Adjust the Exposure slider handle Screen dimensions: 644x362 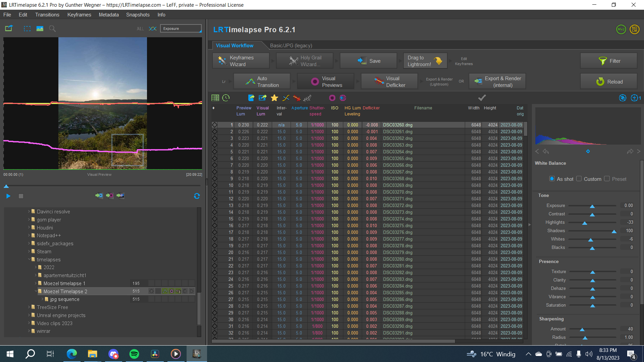tap(592, 206)
